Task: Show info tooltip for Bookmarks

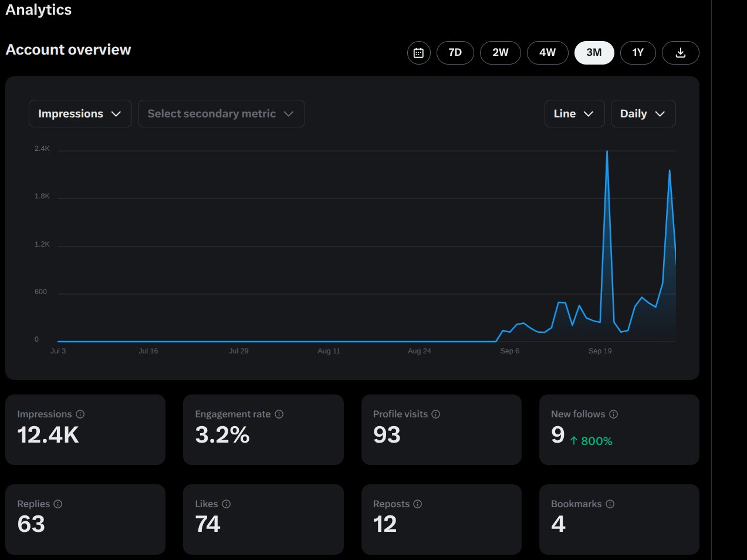Action: [x=610, y=504]
